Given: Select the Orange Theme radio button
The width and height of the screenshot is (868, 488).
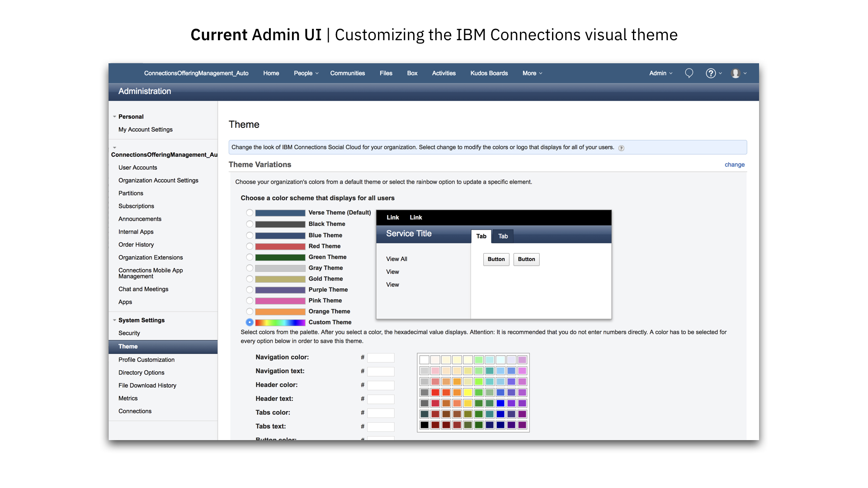Looking at the screenshot, I should (250, 311).
